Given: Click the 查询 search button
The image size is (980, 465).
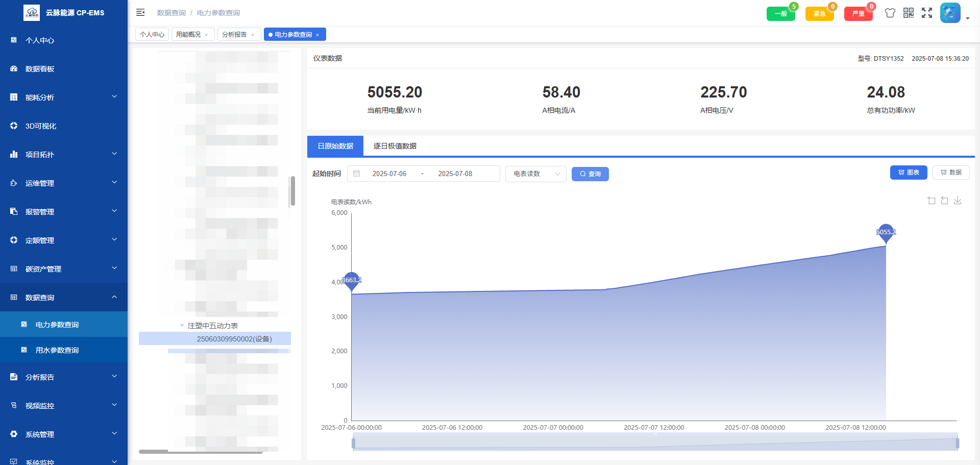Looking at the screenshot, I should [x=590, y=174].
